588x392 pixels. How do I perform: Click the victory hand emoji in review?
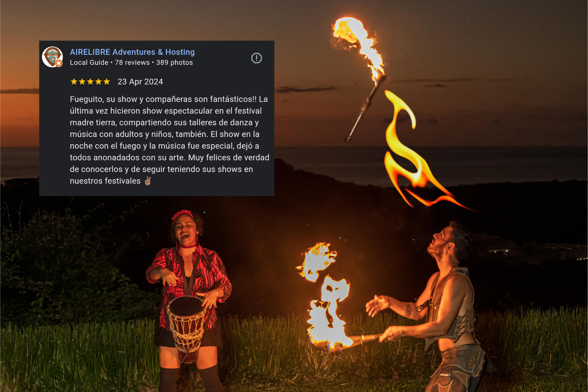pos(148,181)
